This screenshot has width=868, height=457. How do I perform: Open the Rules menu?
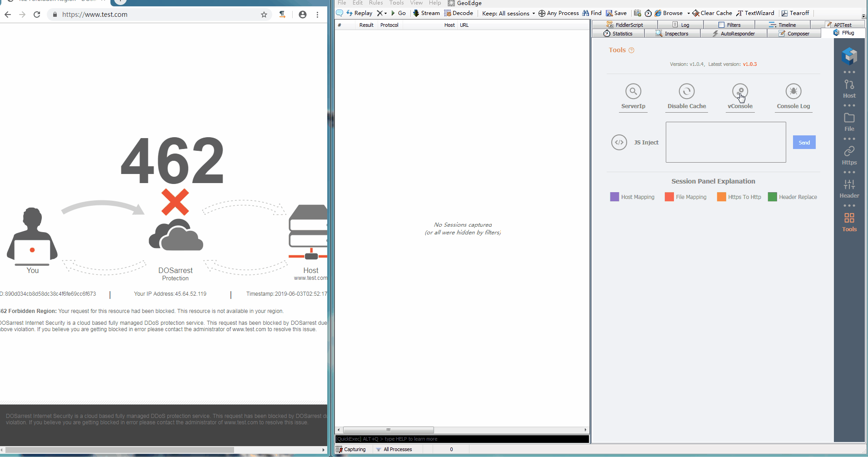coord(376,3)
